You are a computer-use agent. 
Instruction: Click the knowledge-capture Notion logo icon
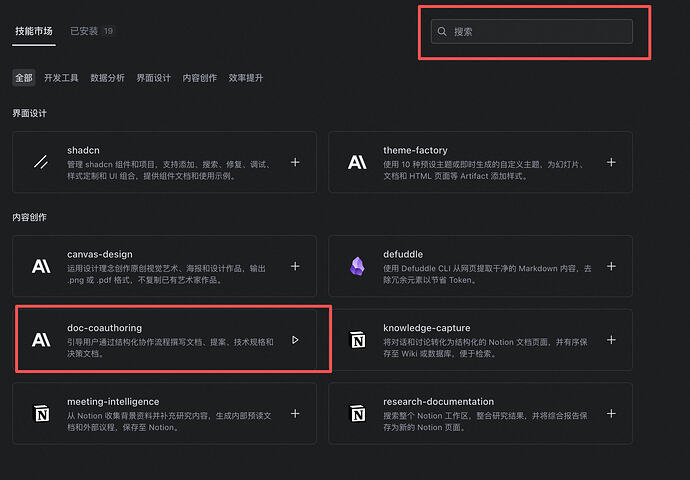pos(357,340)
